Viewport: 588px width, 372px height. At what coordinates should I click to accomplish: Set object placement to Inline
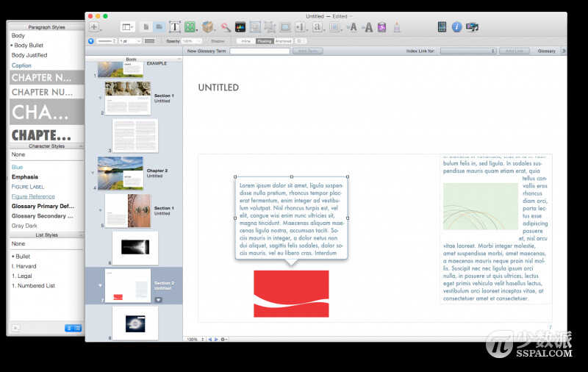245,41
